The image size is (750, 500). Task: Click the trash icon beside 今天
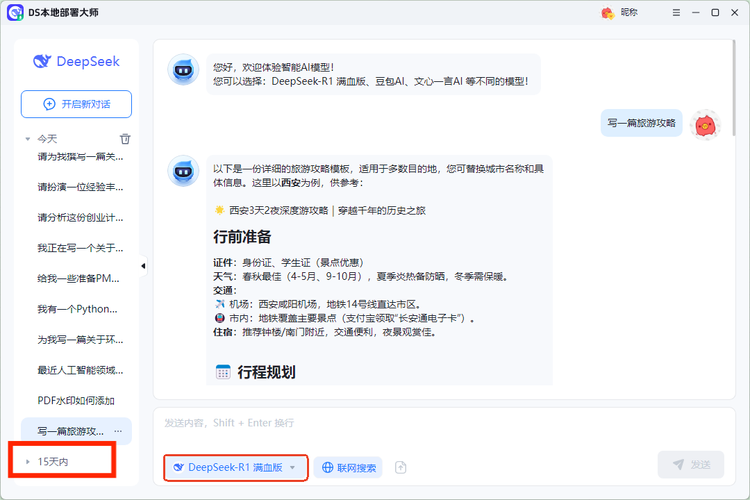click(125, 139)
